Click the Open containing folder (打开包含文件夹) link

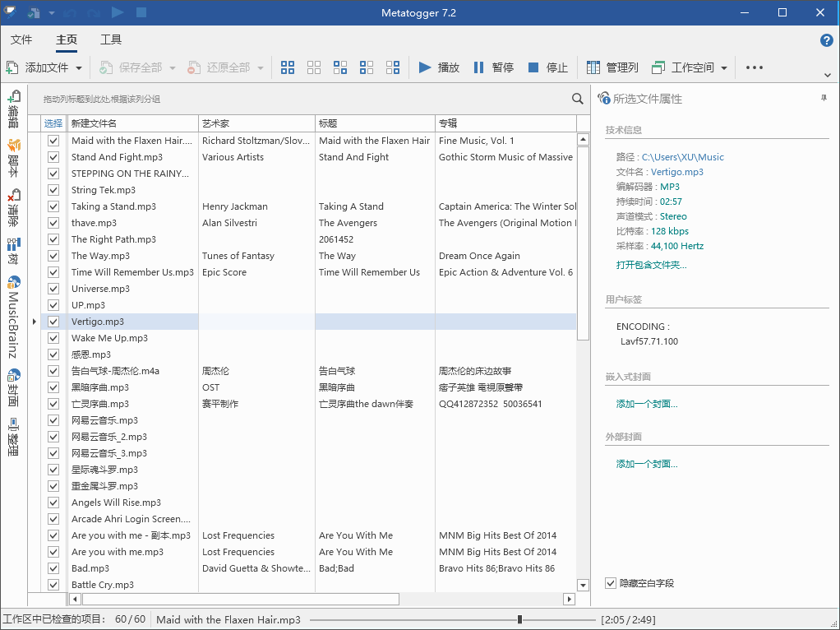651,265
